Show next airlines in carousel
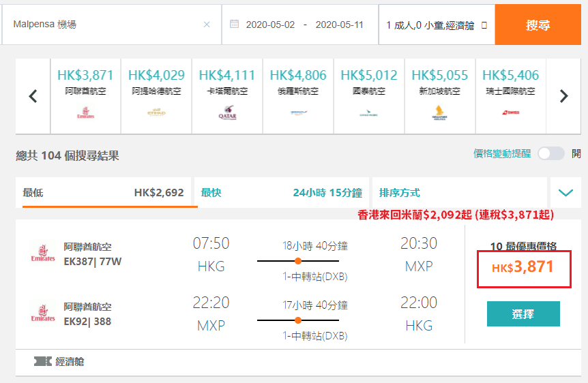The height and width of the screenshot is (383, 588). [563, 96]
